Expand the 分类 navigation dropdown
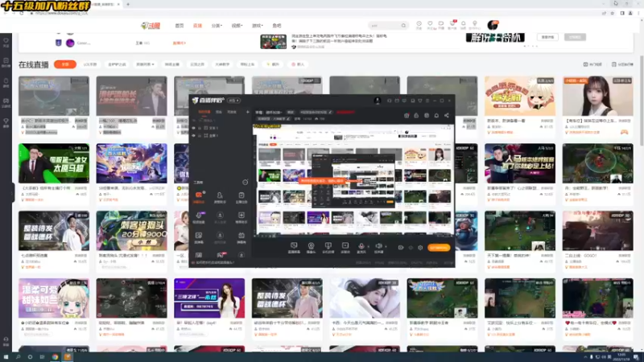Viewport: 644px width, 362px height. pos(217,26)
